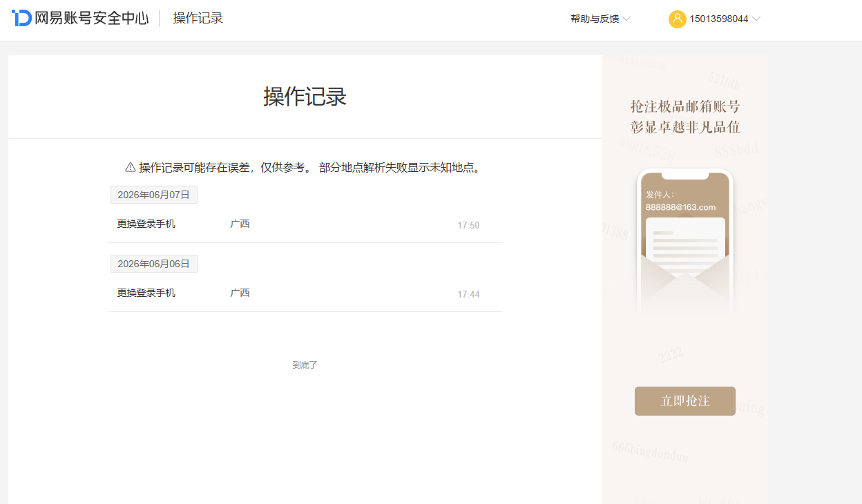Screen dimensions: 862x504
Task: Select the 2026年06月06日 date label
Action: point(154,264)
